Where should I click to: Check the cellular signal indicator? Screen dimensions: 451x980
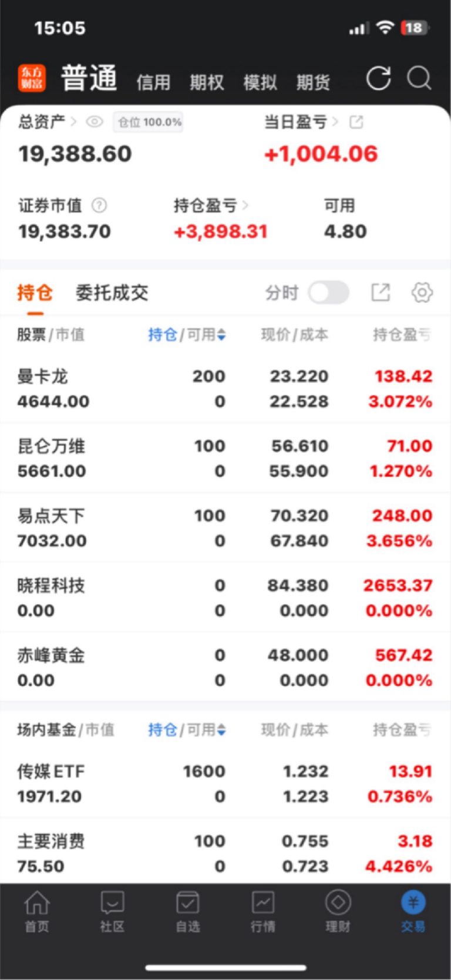coord(359,28)
